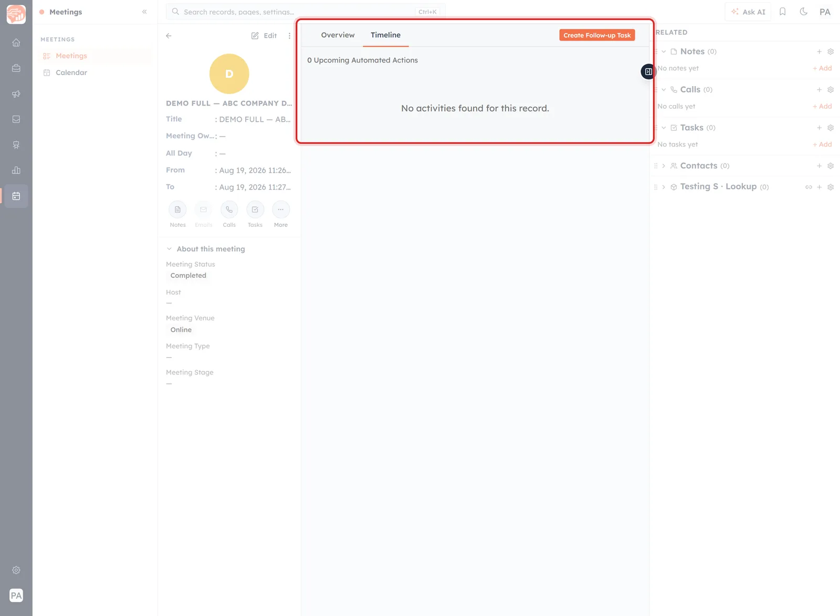840x616 pixels.
Task: Go back using the left arrow
Action: [x=169, y=36]
